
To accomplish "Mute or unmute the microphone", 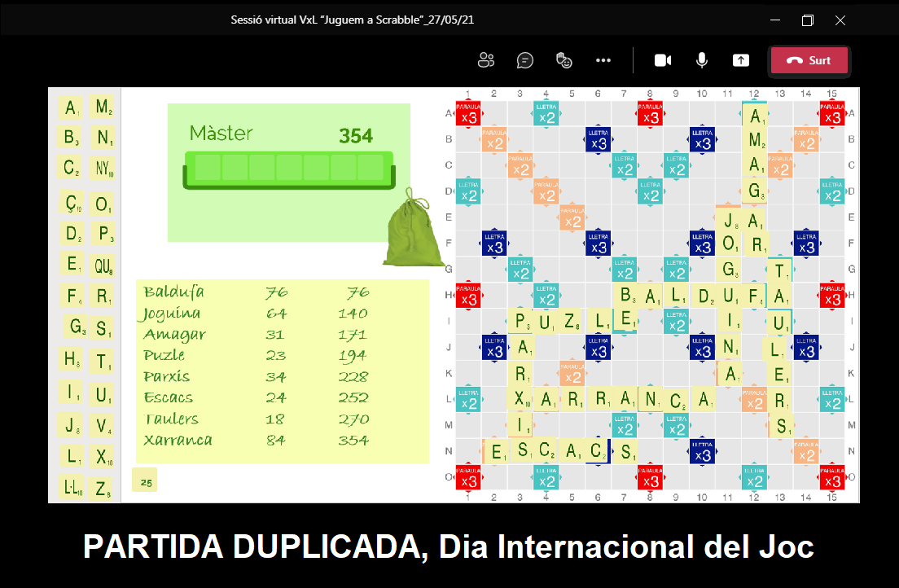I will (701, 60).
